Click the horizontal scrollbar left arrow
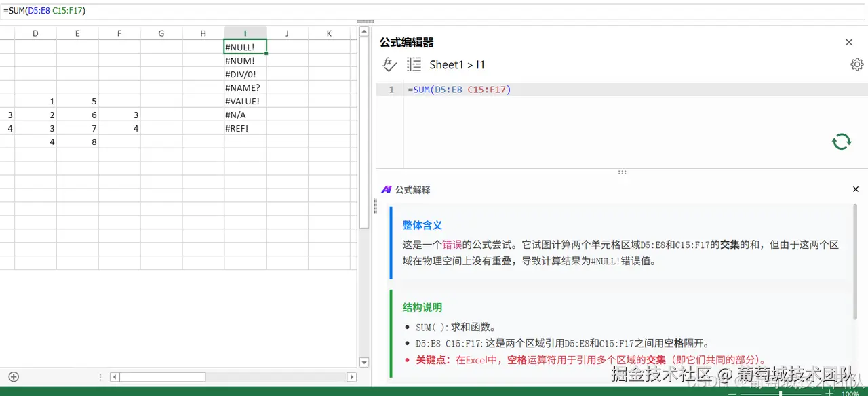Screen dimensions: 868x396 pyautogui.click(x=115, y=377)
